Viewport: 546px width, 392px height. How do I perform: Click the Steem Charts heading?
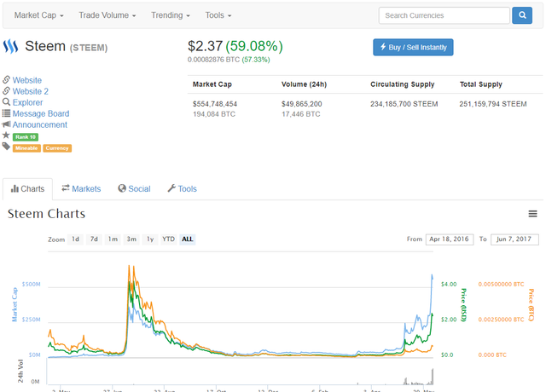tap(46, 214)
